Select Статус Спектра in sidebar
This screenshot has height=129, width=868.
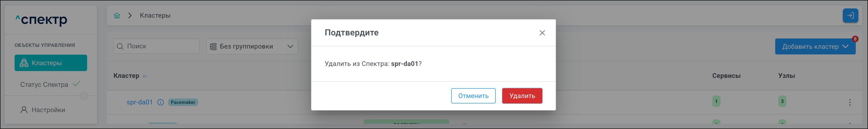pos(44,84)
